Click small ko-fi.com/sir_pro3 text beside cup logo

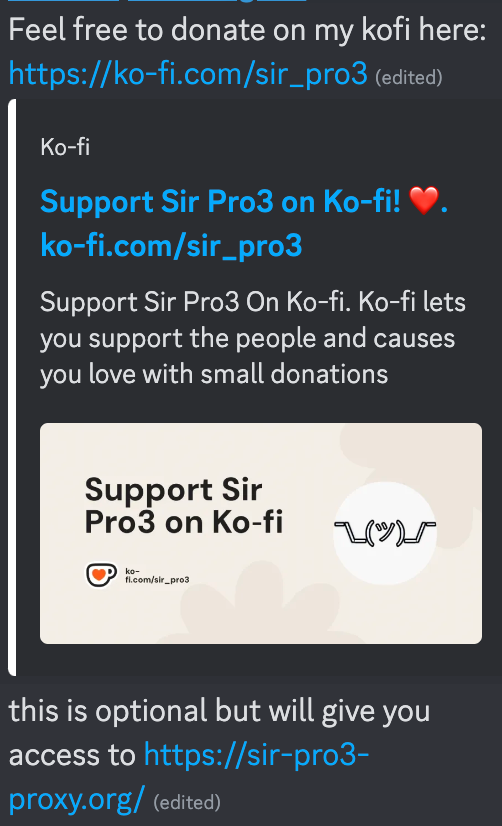157,575
